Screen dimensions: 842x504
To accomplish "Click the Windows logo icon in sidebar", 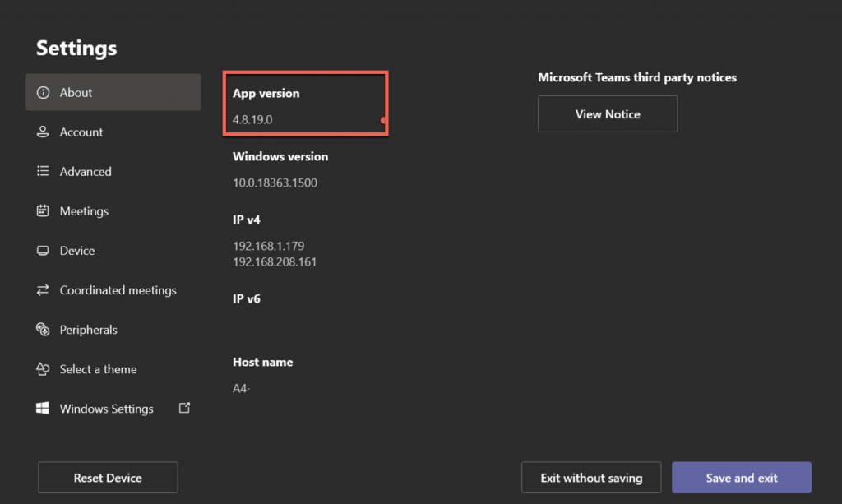I will click(x=44, y=409).
